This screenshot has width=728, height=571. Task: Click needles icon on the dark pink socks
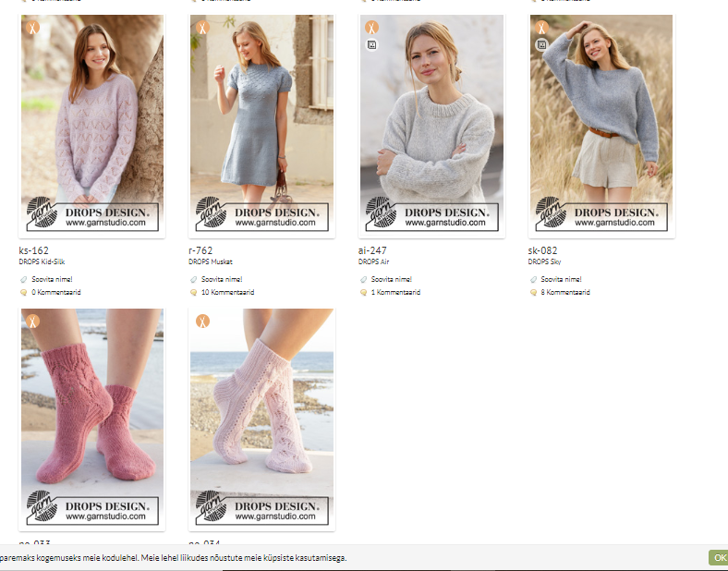[32, 322]
